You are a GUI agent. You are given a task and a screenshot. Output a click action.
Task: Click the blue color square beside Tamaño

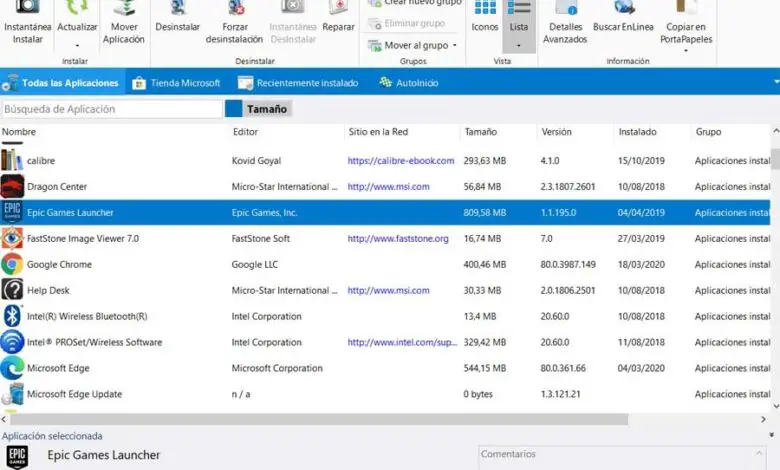(233, 109)
